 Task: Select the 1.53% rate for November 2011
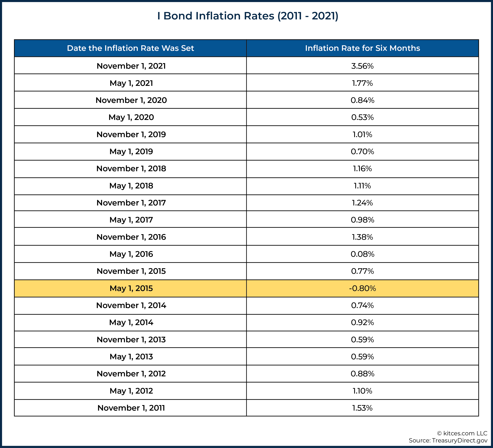click(362, 408)
